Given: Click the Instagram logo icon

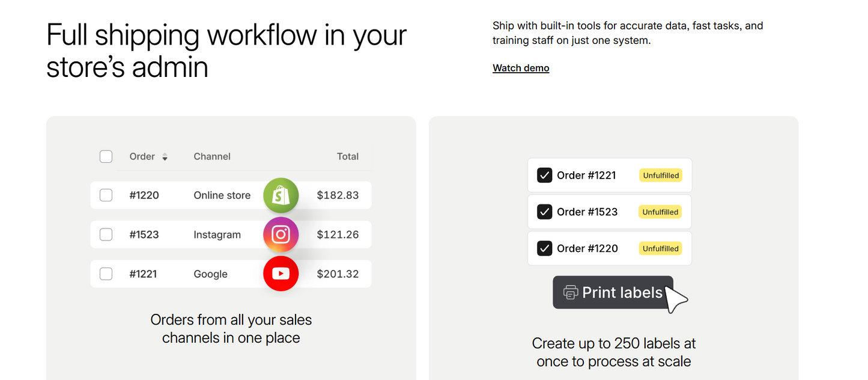Looking at the screenshot, I should coord(281,234).
